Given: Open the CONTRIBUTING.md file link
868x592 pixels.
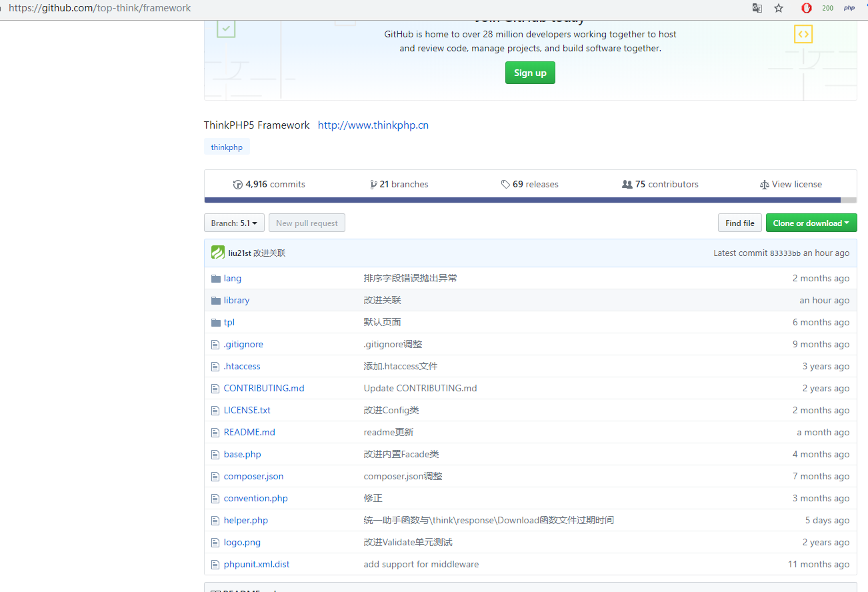Looking at the screenshot, I should pos(264,389).
